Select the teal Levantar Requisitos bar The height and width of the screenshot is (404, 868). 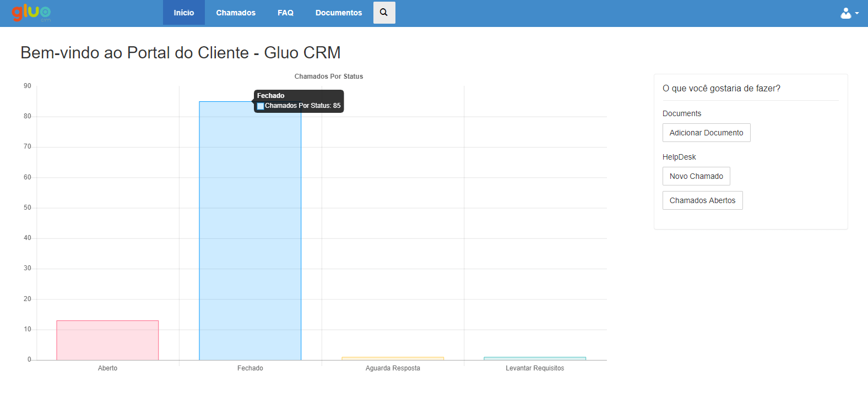(535, 358)
